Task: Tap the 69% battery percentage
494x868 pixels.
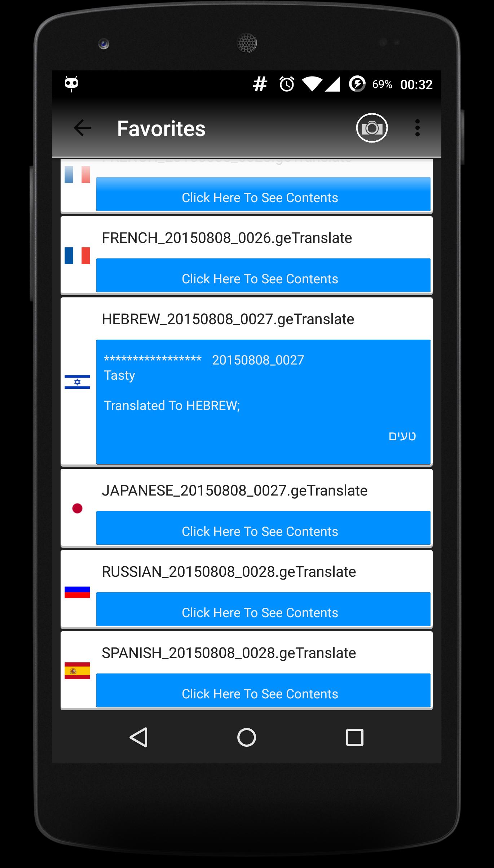Action: click(x=382, y=84)
